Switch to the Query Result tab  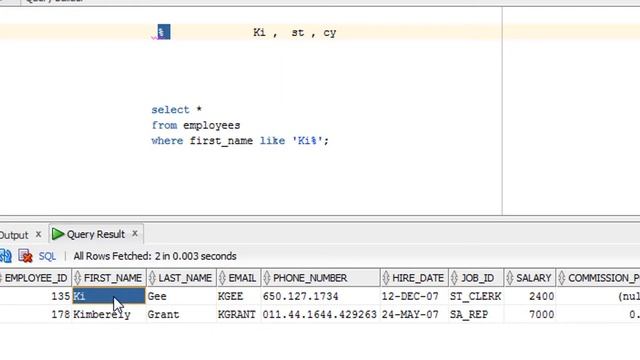point(96,234)
